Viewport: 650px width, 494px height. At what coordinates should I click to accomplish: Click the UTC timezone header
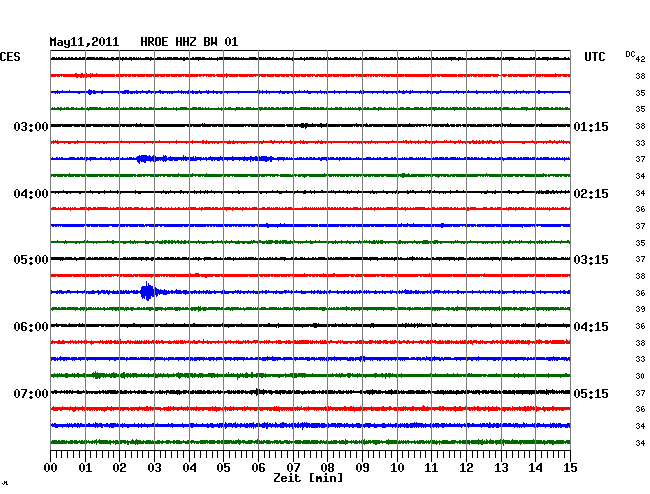coord(594,57)
